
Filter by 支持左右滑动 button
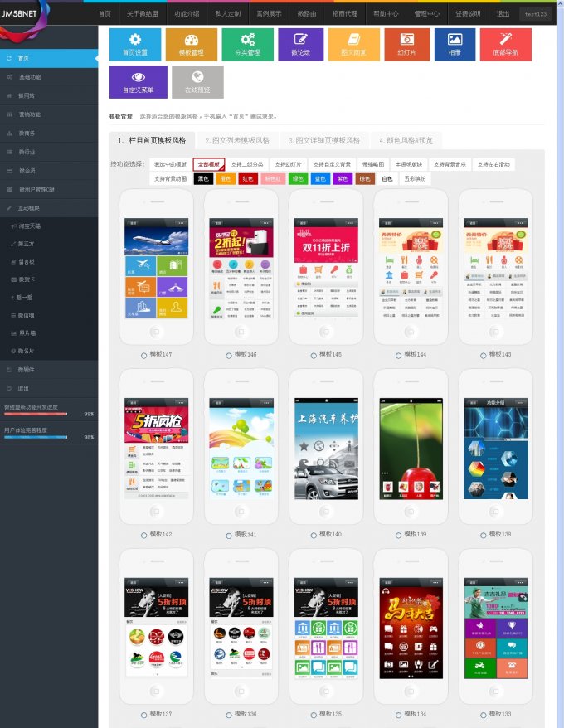(x=494, y=164)
